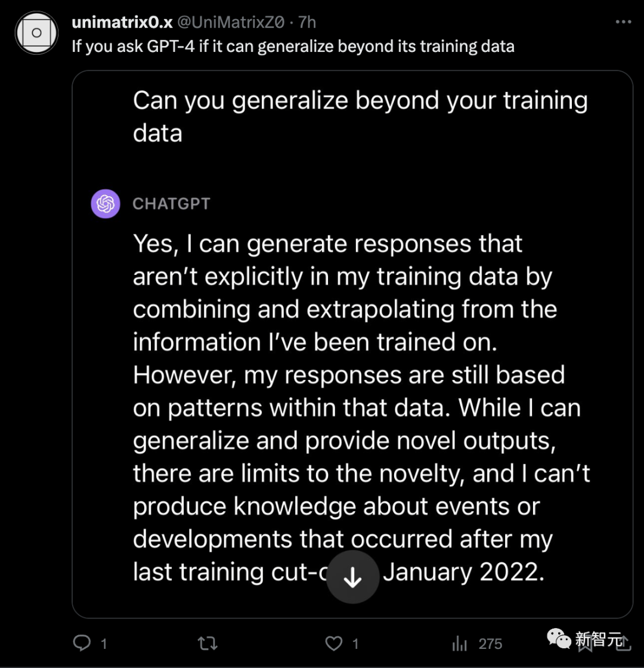Screen dimensions: 644x668
Task: Click the reply speech bubble icon
Action: [81, 643]
